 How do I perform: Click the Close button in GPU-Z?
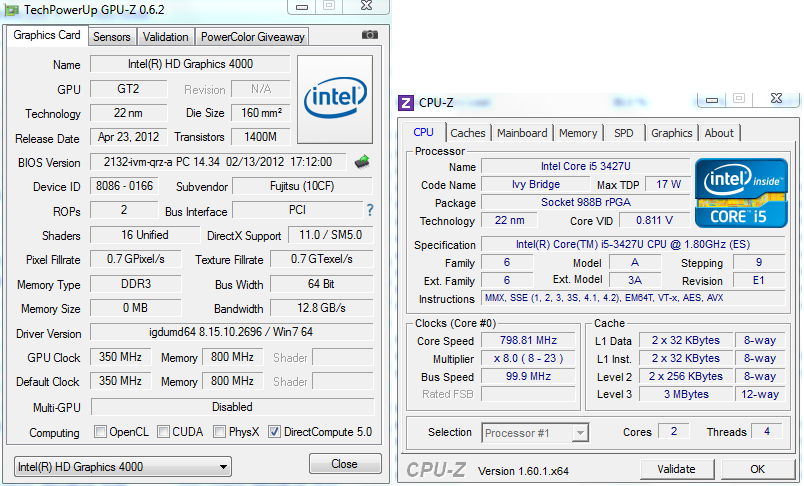[345, 464]
